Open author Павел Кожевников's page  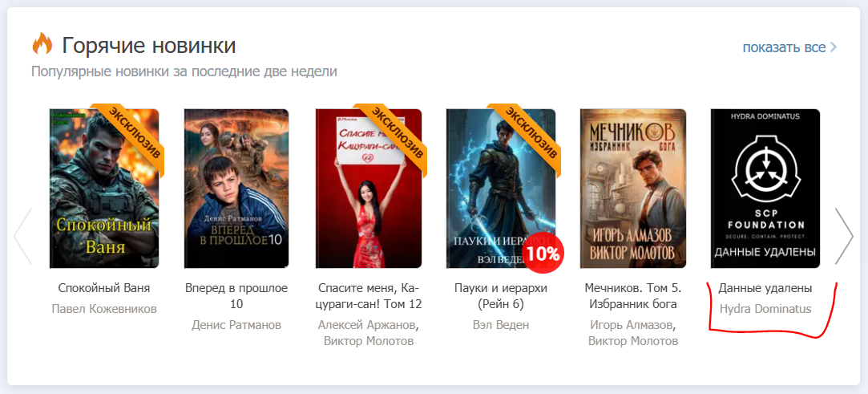[104, 309]
